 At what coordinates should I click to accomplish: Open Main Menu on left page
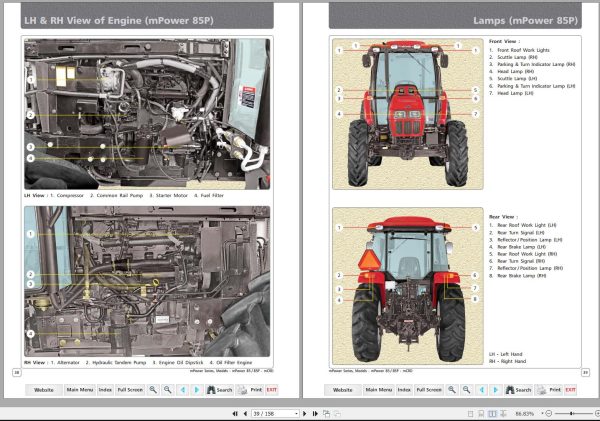80,390
